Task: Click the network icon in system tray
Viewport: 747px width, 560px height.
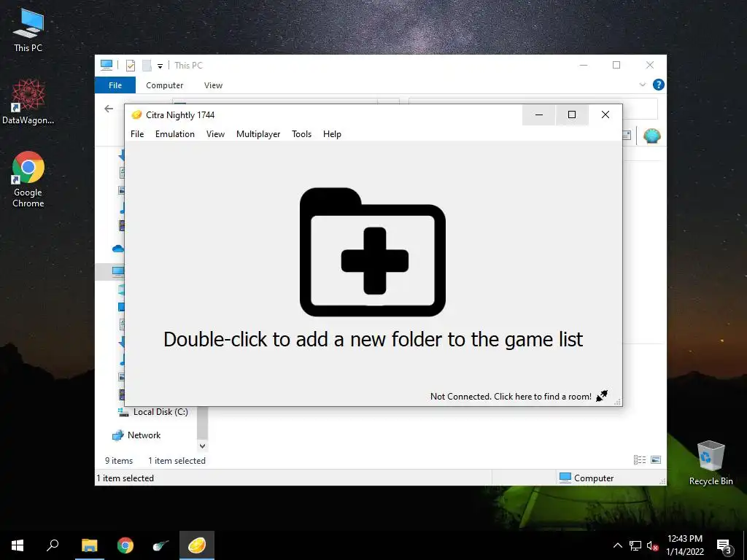Action: (x=635, y=545)
